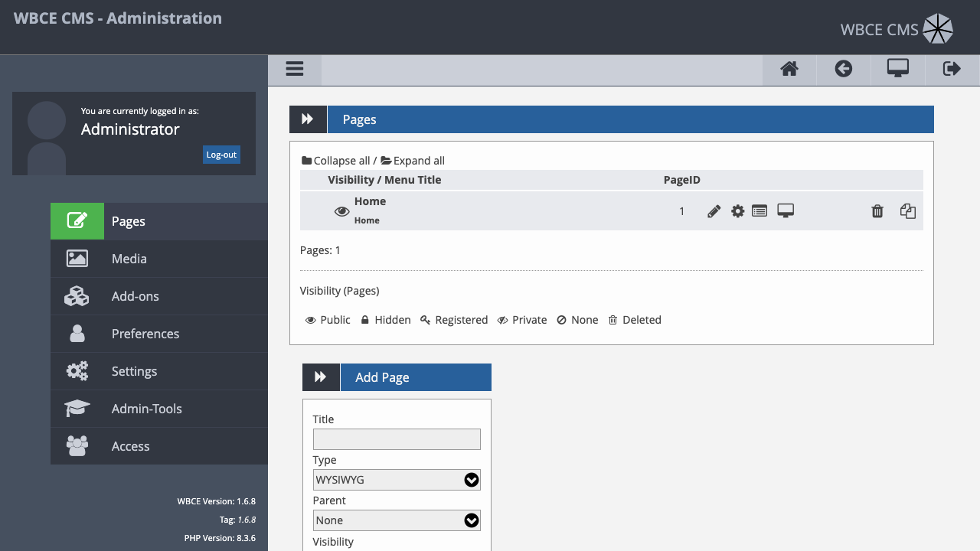
Task: Toggle visibility eye of Home page
Action: 342,211
